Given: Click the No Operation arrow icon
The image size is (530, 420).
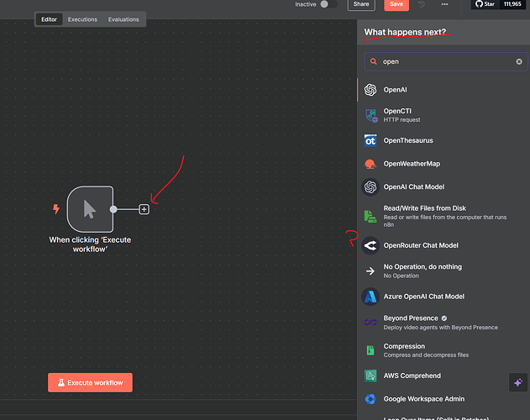Looking at the screenshot, I should [370, 270].
